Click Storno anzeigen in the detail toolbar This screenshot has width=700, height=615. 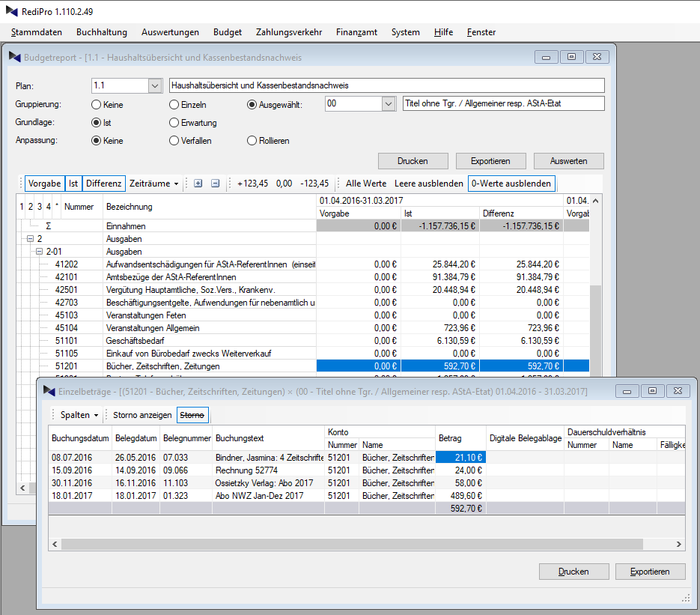click(142, 414)
